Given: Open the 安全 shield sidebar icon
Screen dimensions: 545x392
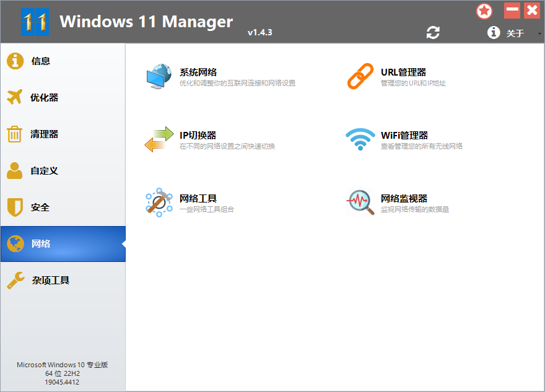Looking at the screenshot, I should point(14,207).
